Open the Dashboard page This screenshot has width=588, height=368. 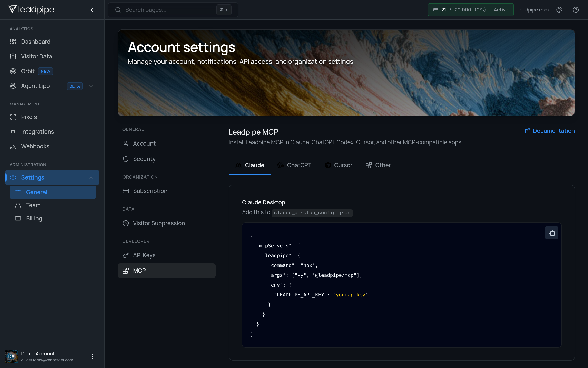(52, 42)
